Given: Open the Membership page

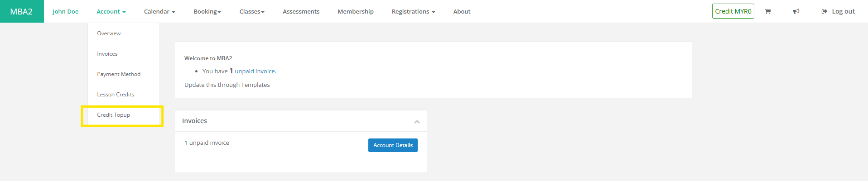Looking at the screenshot, I should (x=356, y=11).
